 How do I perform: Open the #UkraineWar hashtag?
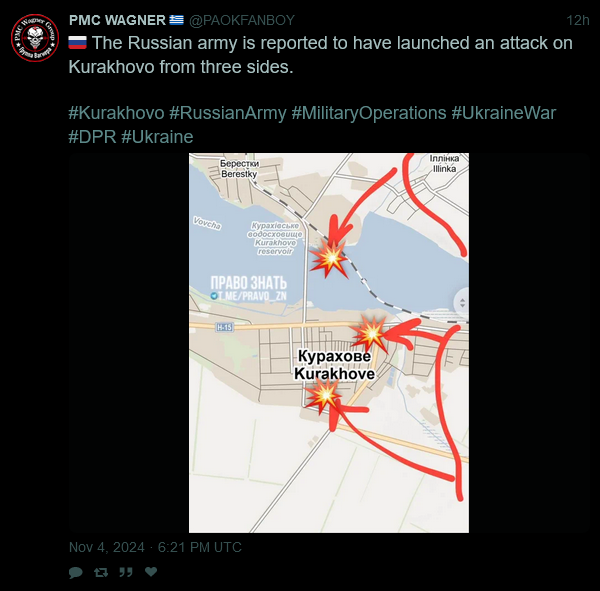point(503,113)
